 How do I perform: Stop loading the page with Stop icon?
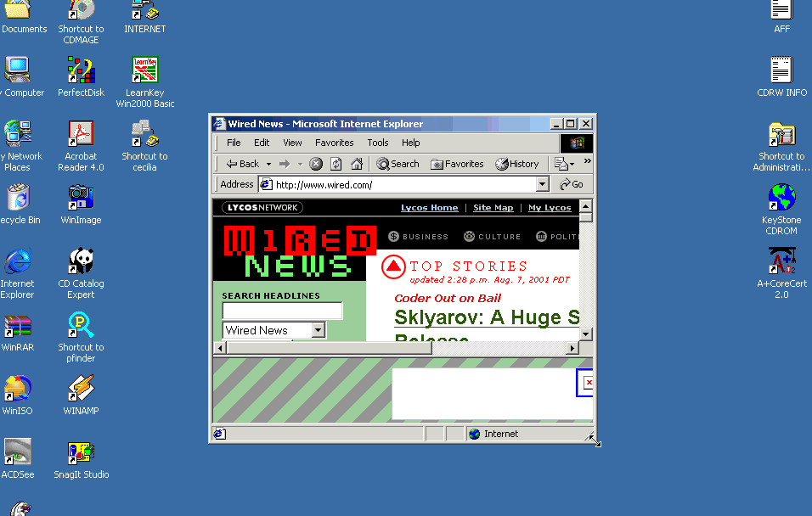pyautogui.click(x=316, y=164)
